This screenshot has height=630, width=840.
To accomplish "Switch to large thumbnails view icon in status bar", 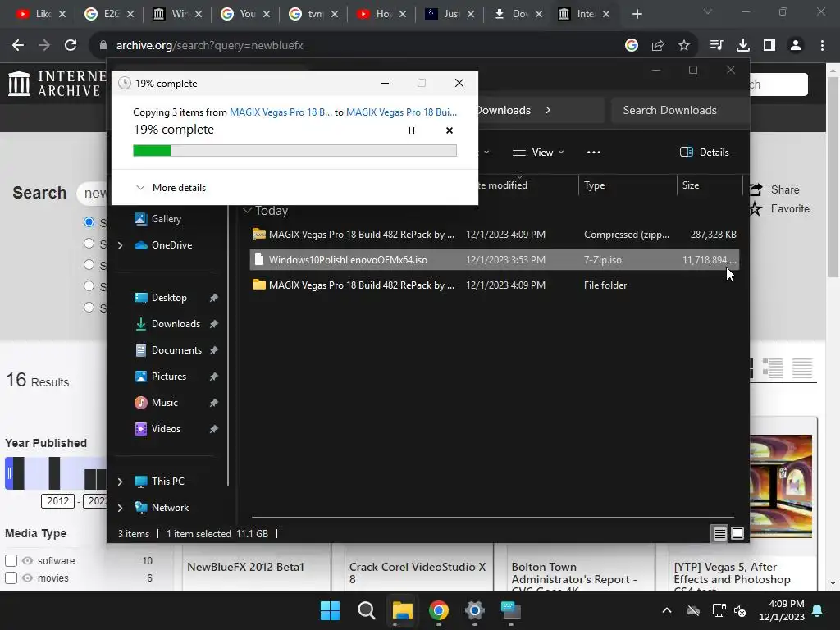I will click(737, 533).
